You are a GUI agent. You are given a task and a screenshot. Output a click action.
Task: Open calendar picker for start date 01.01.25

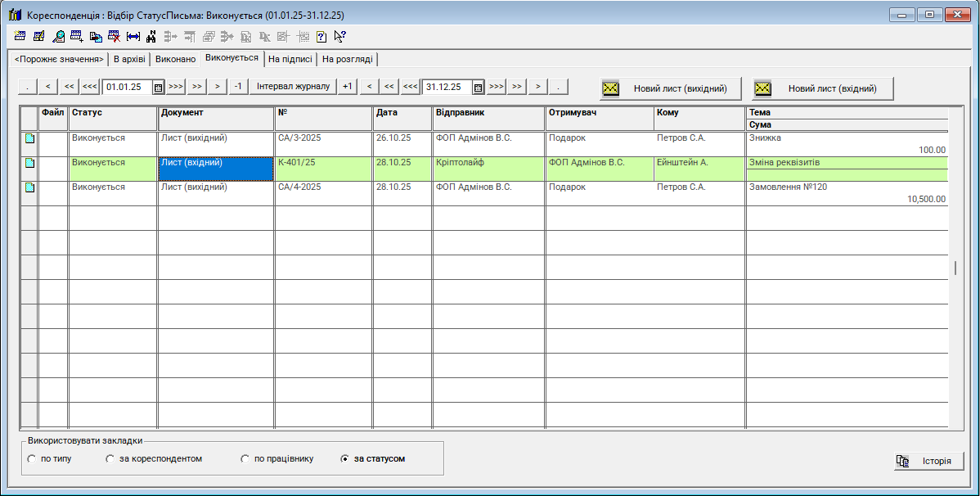pos(159,87)
